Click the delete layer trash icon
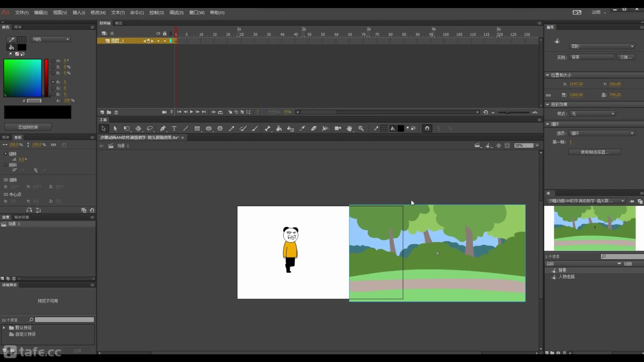The image size is (644, 362). click(116, 112)
